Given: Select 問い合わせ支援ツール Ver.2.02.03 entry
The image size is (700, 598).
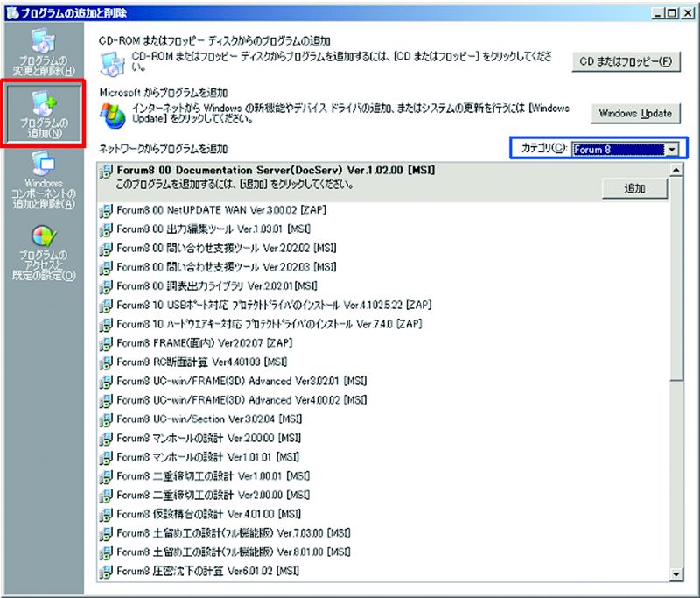Looking at the screenshot, I should click(x=227, y=267).
